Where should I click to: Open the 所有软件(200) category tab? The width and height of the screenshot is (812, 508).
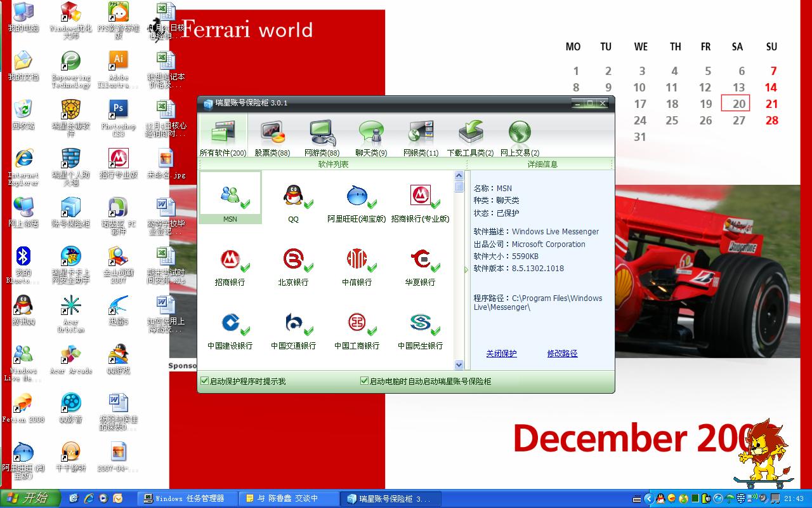coord(223,137)
